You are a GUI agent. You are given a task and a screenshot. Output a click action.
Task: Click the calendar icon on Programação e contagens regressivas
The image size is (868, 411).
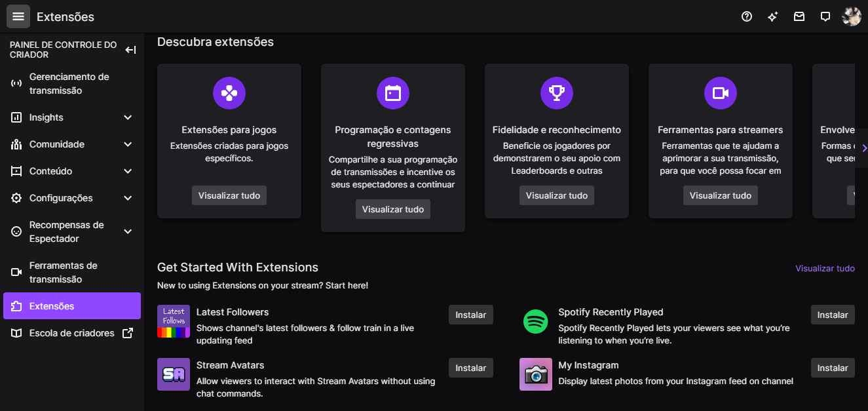click(392, 93)
